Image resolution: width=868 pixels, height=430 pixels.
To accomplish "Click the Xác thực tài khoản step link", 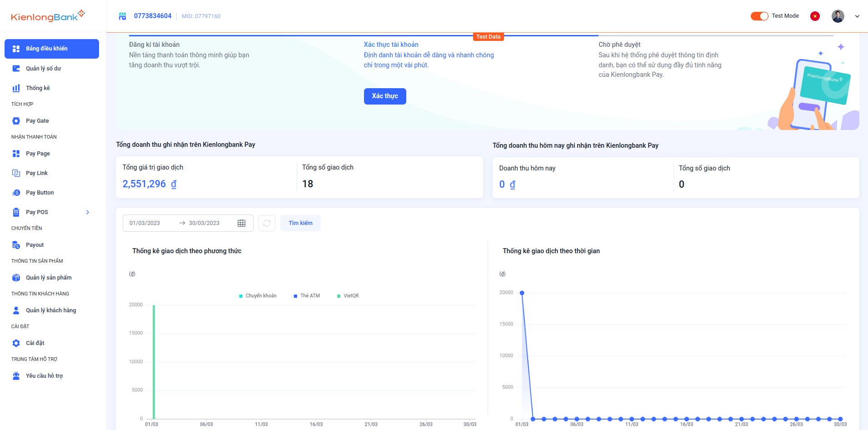I will [x=391, y=45].
